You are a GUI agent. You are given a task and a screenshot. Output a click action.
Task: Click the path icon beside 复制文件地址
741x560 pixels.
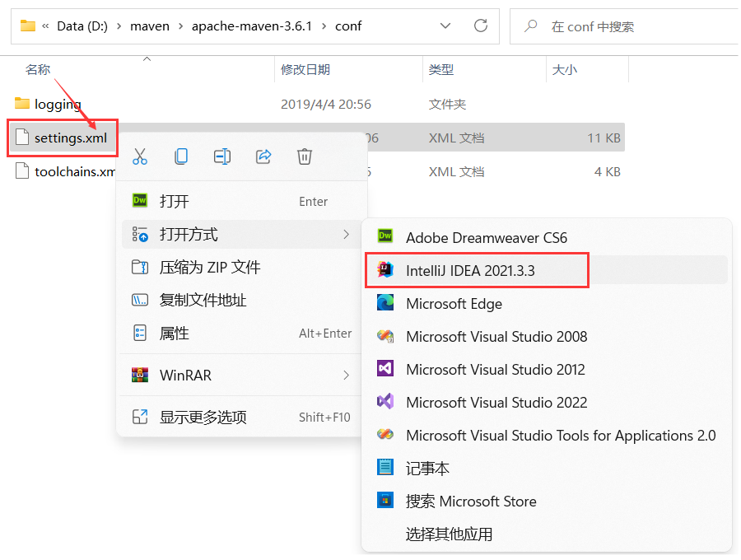140,300
